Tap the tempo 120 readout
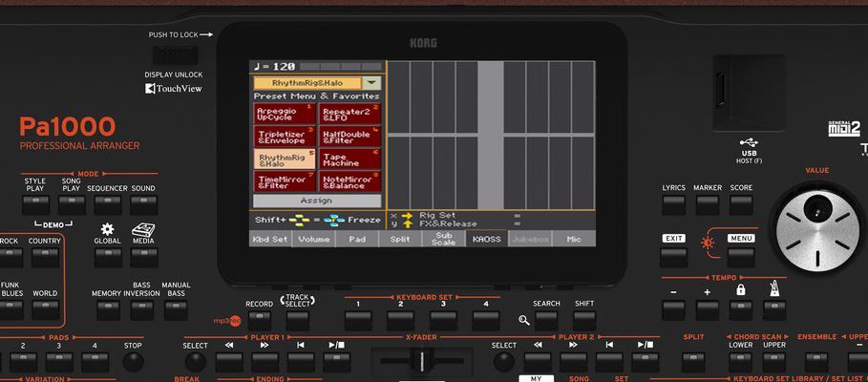Viewport: 868px width, 382px height. 274,67
